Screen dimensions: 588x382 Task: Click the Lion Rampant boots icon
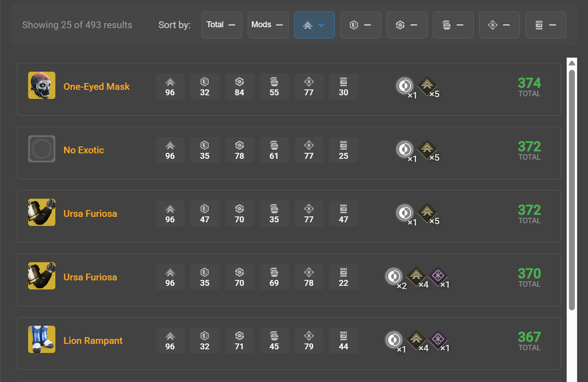(42, 339)
